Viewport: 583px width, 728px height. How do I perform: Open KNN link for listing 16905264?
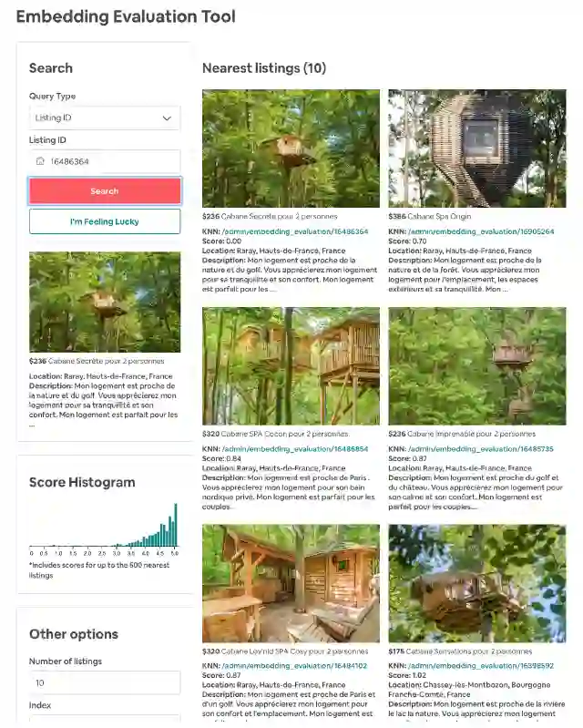[x=481, y=231]
